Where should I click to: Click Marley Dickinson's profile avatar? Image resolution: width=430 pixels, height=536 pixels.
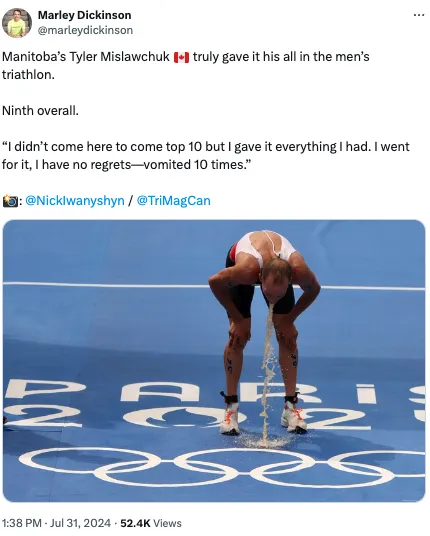click(x=17, y=23)
